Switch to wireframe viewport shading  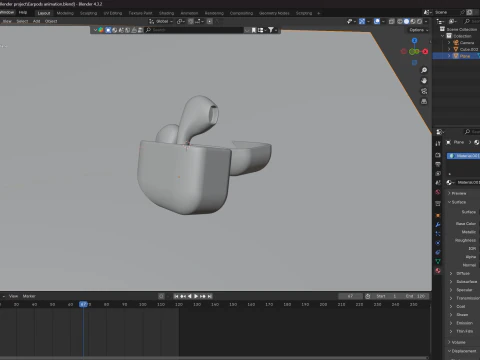[400, 21]
